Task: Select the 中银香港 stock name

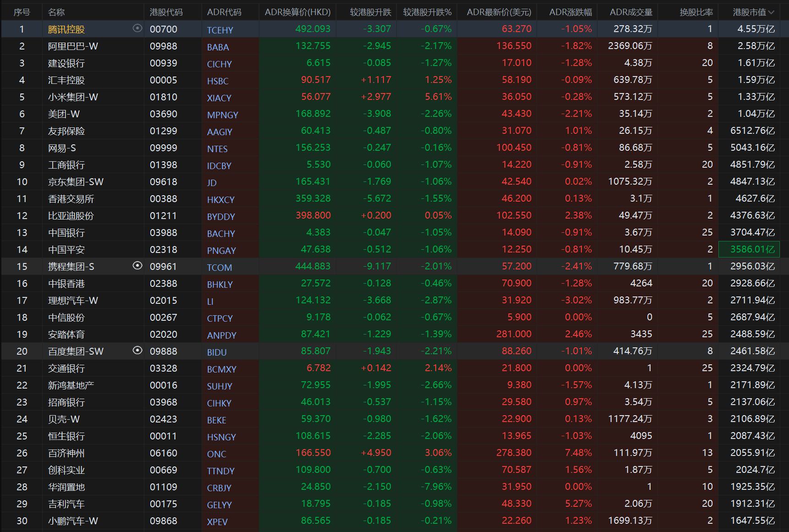Action: tap(66, 284)
